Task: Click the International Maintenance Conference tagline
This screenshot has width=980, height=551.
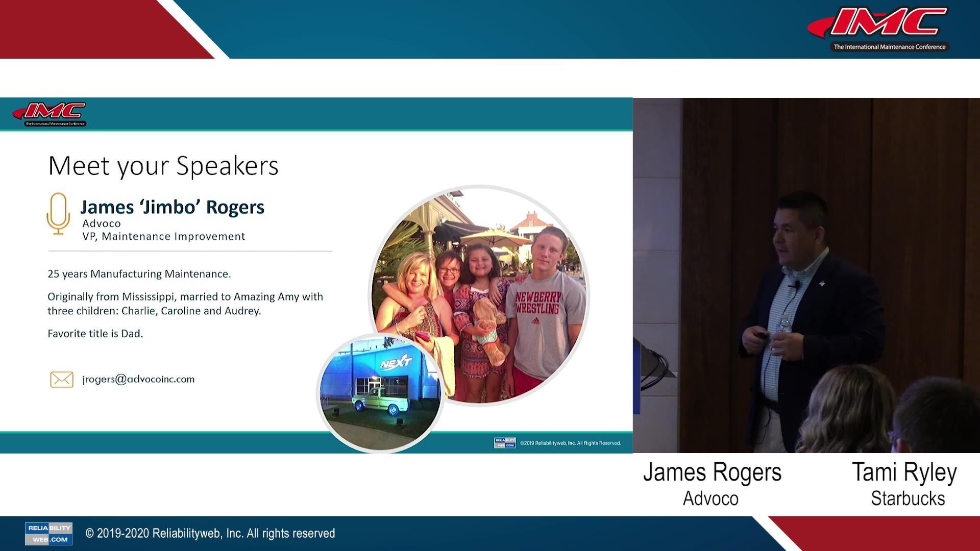Action: (x=889, y=47)
